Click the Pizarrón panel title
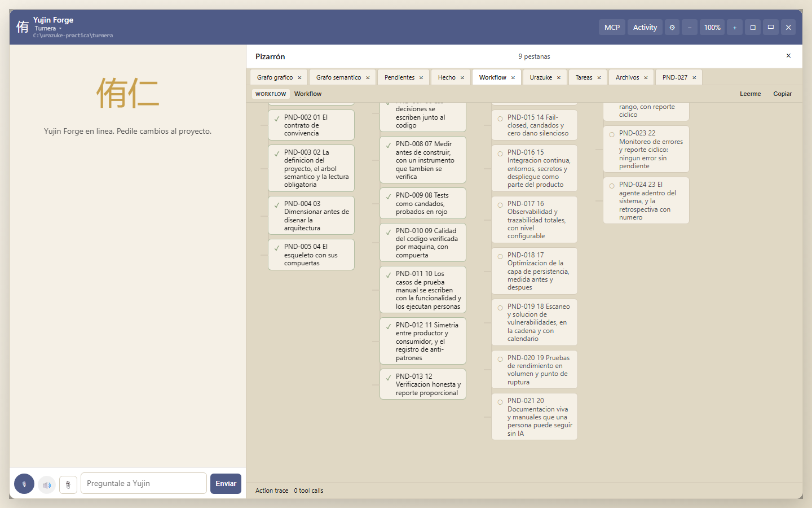 point(270,56)
